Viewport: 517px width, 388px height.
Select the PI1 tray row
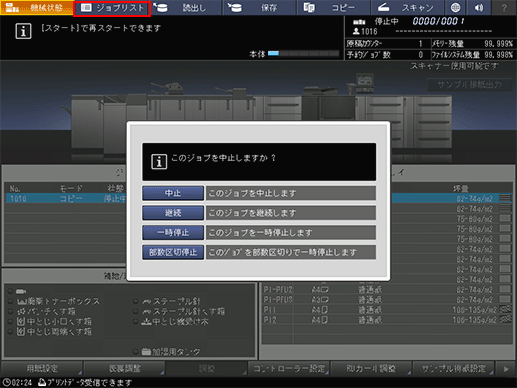(x=387, y=310)
